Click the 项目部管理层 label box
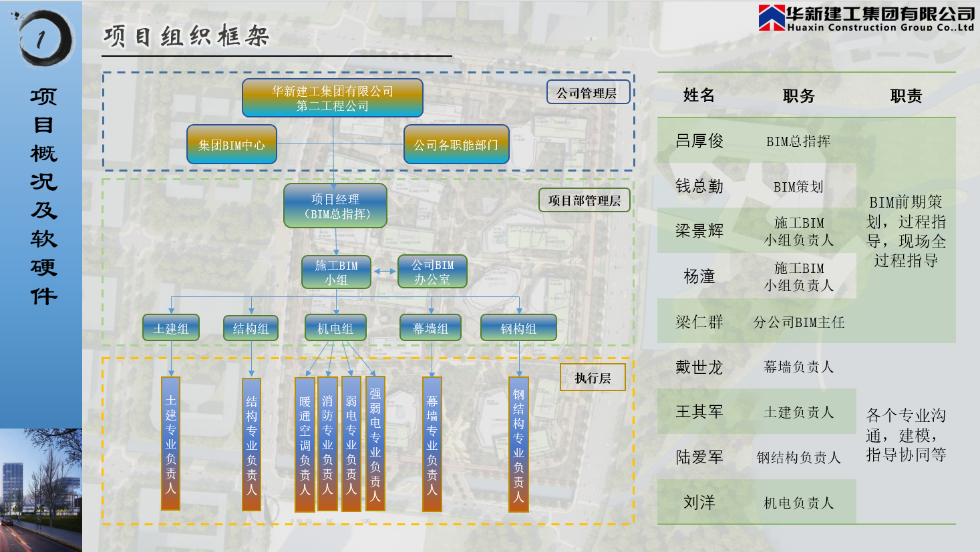Viewport: 980px width, 552px height. point(585,200)
